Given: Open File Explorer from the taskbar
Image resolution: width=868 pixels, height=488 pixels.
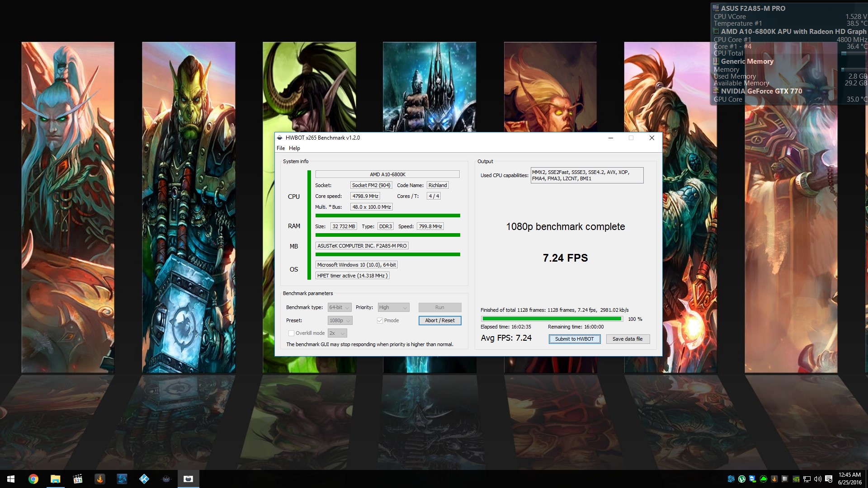Looking at the screenshot, I should [x=55, y=479].
